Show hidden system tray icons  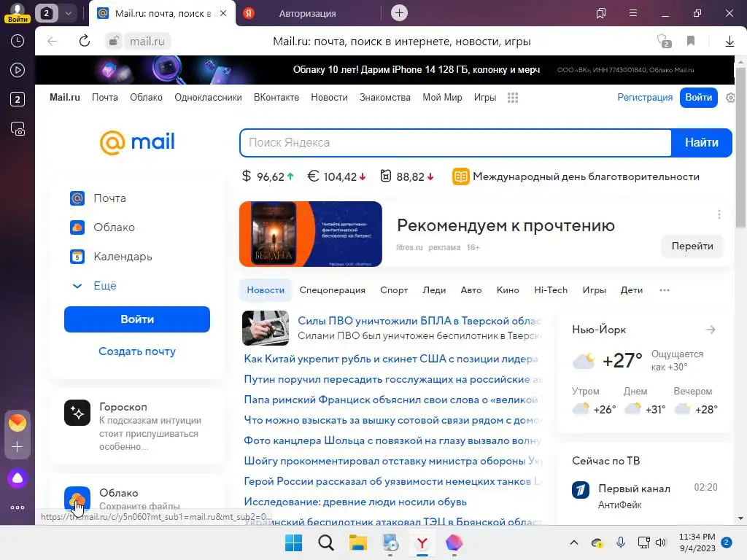tap(574, 542)
